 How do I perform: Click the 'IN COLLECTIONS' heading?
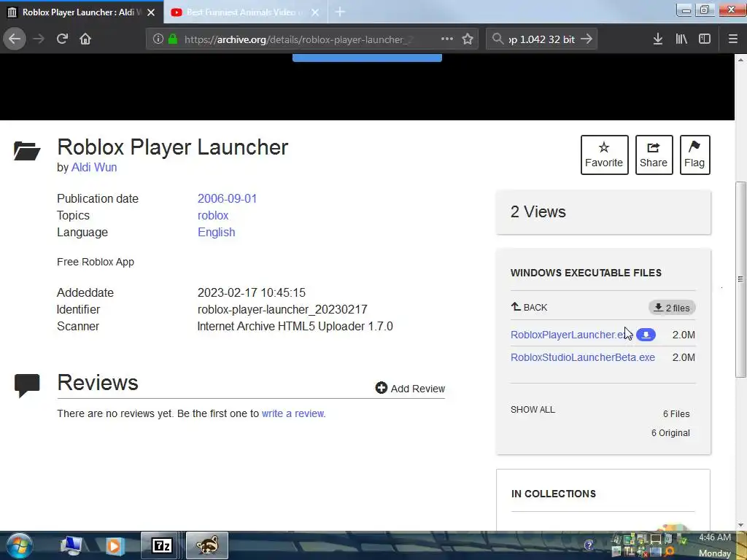[x=554, y=494]
